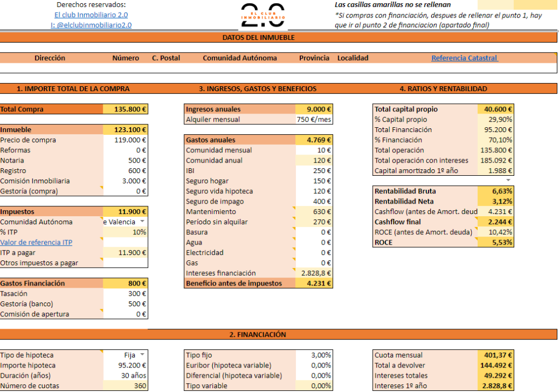559x392 pixels.
Task: Select the Comisión Inmobiliaria 3.000 € cell
Action: tap(126, 181)
